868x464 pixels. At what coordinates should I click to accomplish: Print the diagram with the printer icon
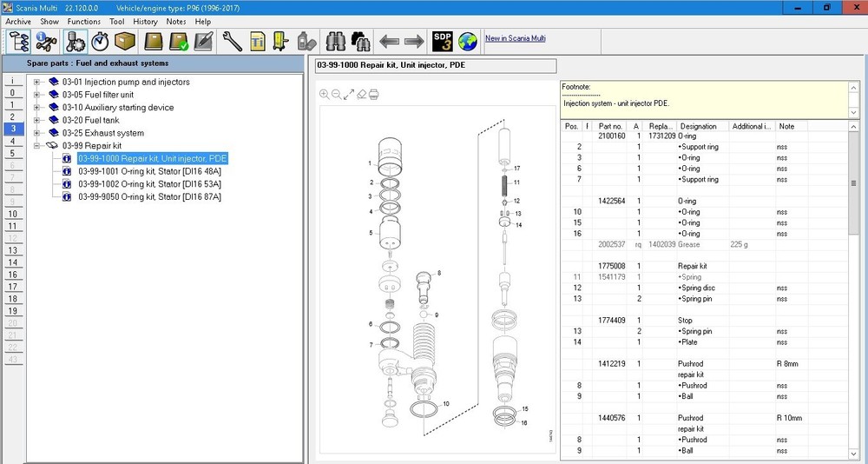coord(373,95)
